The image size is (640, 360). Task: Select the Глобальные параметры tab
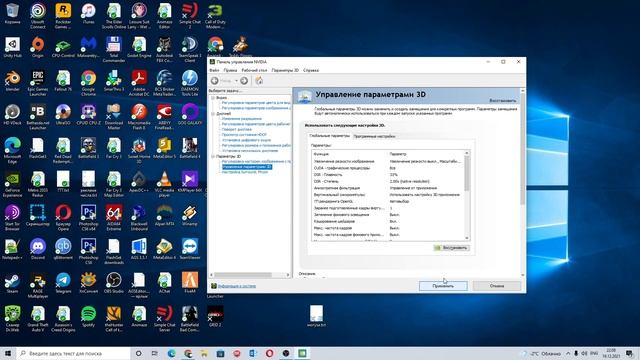point(329,136)
